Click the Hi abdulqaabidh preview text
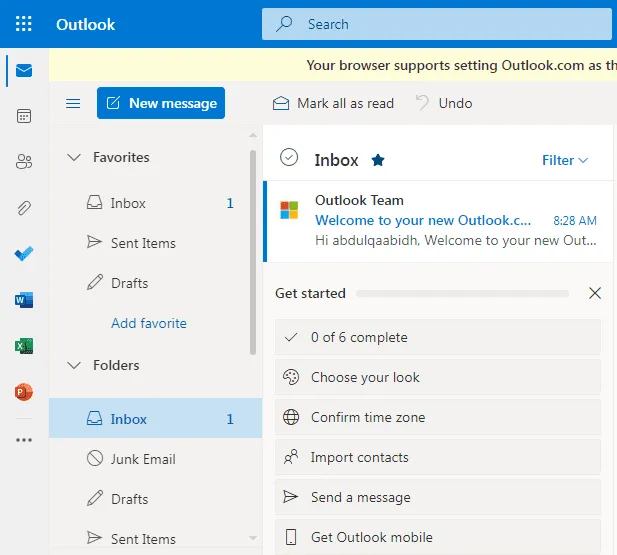The image size is (617, 555). click(456, 240)
